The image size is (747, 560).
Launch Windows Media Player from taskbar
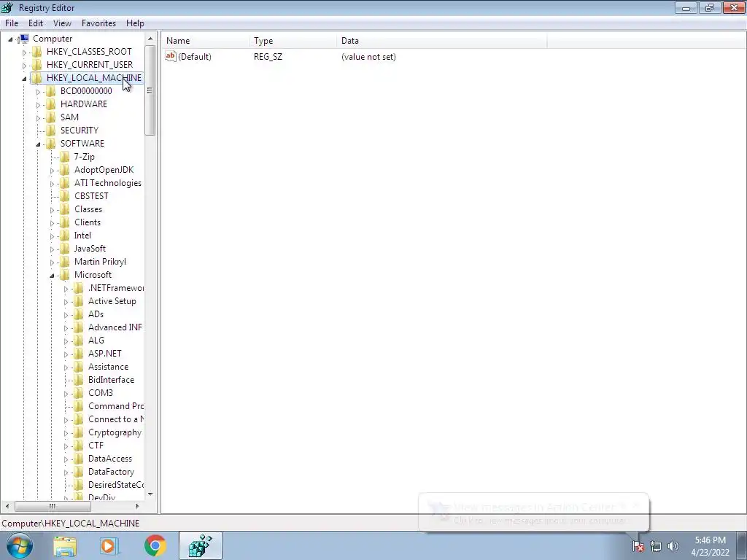(x=109, y=545)
